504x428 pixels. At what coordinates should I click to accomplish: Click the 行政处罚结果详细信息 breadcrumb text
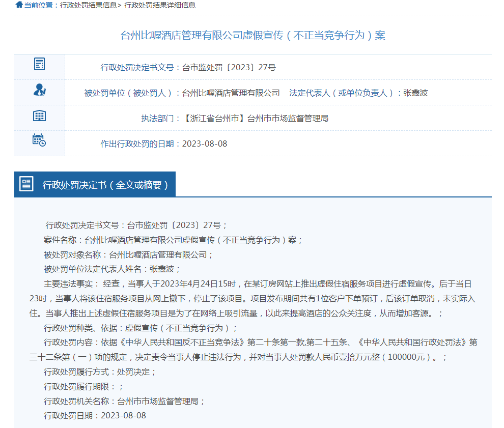click(159, 5)
